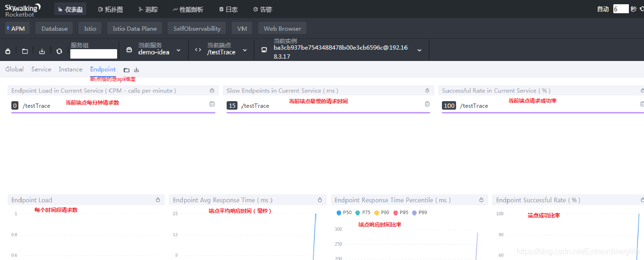This screenshot has height=260, width=644.
Task: Click the Successful Rate in Current Service title
Action: tap(496, 90)
